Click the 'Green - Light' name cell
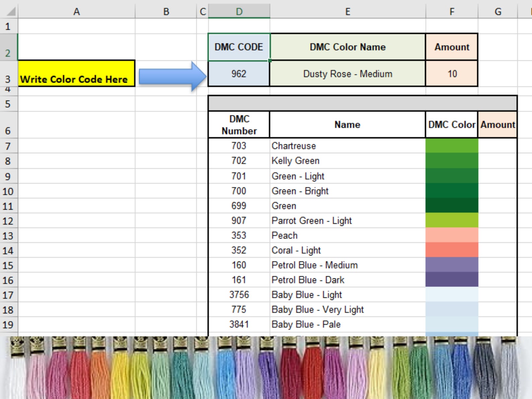532x399 pixels. [347, 176]
